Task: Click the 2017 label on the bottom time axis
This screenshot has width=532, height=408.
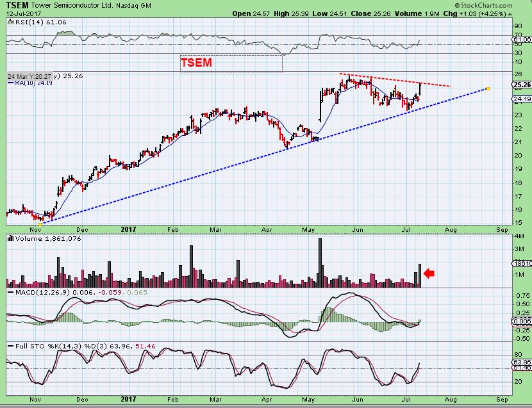Action: point(128,399)
